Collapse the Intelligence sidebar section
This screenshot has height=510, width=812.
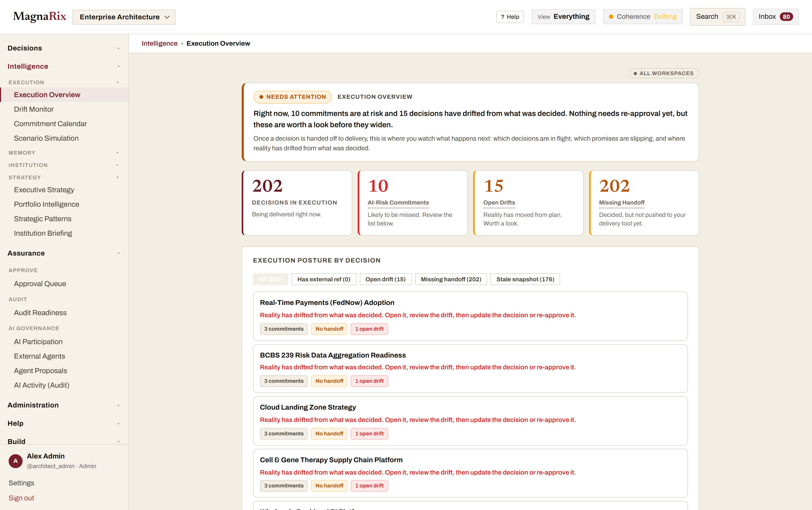[x=64, y=66]
